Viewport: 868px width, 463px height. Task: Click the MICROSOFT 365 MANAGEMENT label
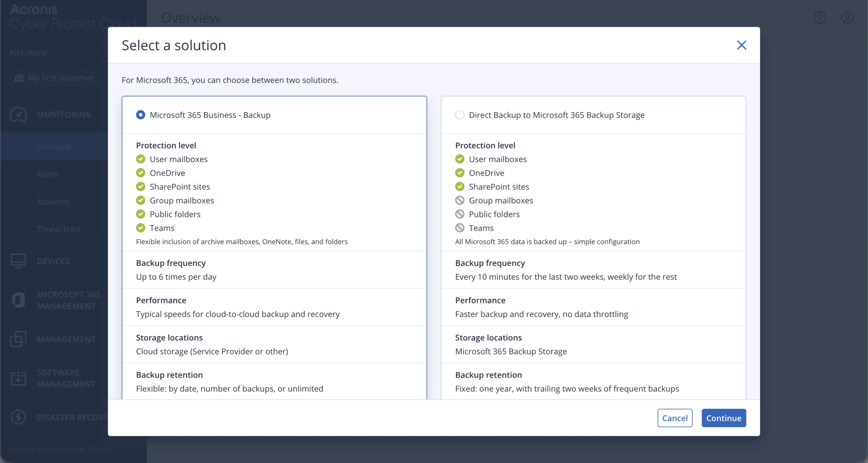[x=68, y=300]
